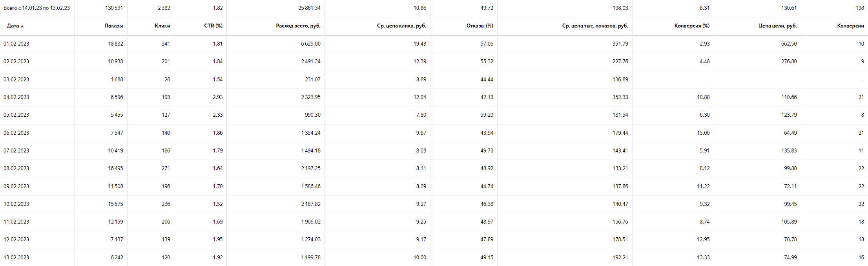Viewport: 868px width, 266px height.
Task: Click Ср. цена тыс. показов header
Action: click(595, 26)
